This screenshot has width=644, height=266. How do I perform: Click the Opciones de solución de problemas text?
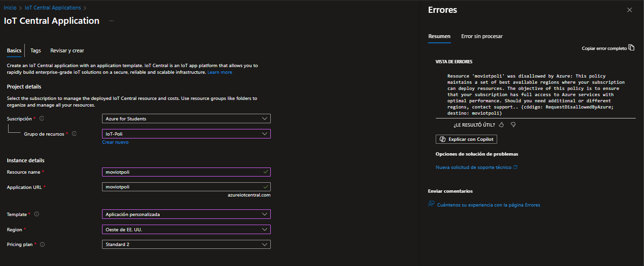477,154
